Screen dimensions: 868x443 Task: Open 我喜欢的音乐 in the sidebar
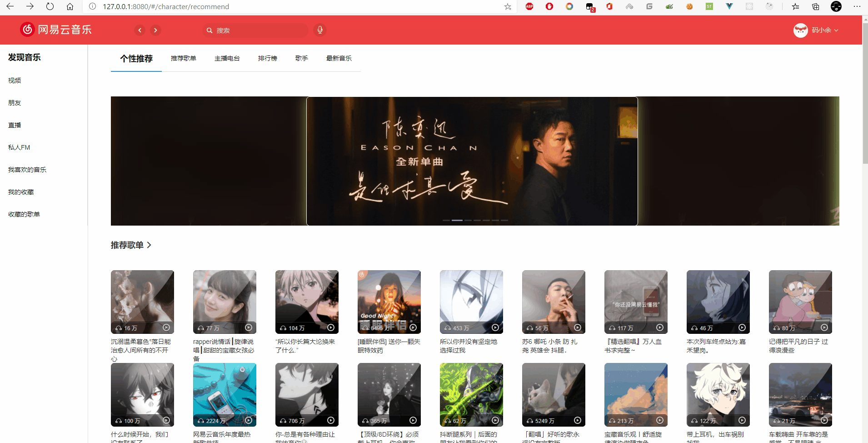pos(27,170)
